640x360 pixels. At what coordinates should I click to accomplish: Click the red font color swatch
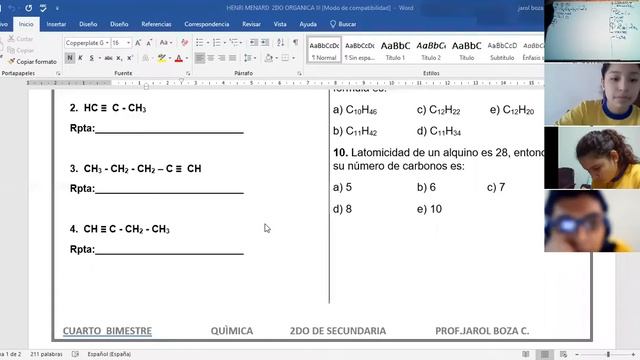click(179, 58)
